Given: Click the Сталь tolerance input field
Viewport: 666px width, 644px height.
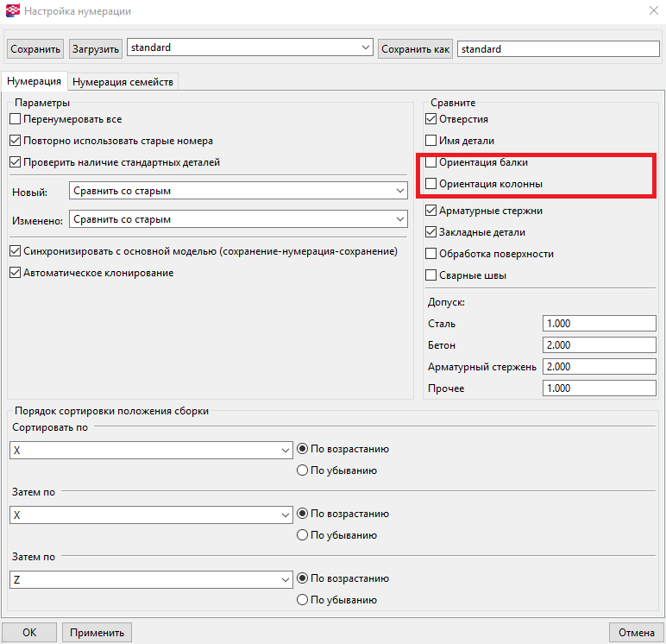Looking at the screenshot, I should tap(600, 324).
